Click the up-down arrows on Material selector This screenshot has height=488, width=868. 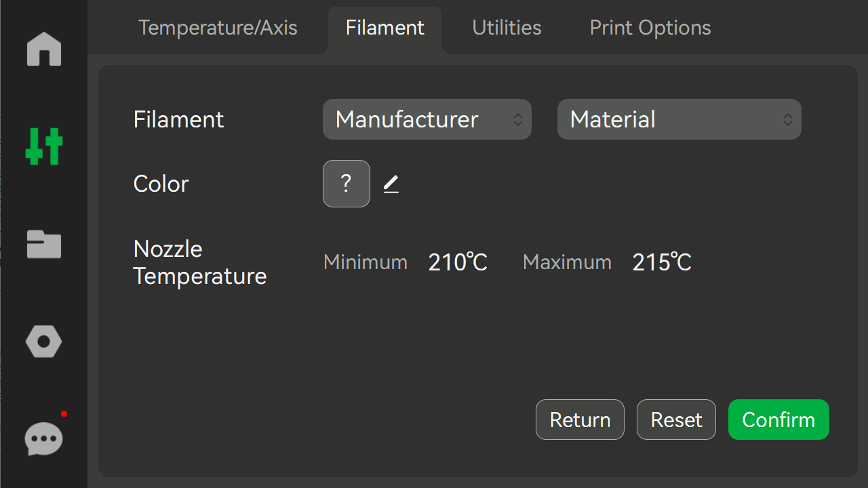[x=788, y=119]
